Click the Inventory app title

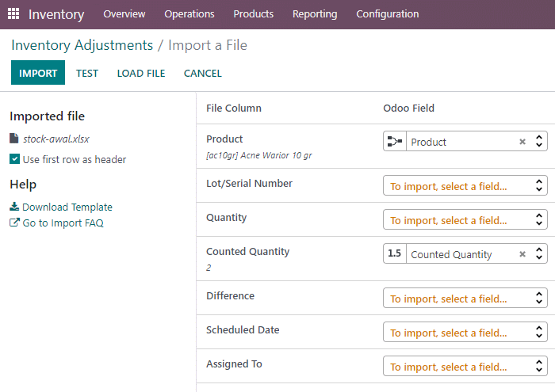pyautogui.click(x=56, y=14)
